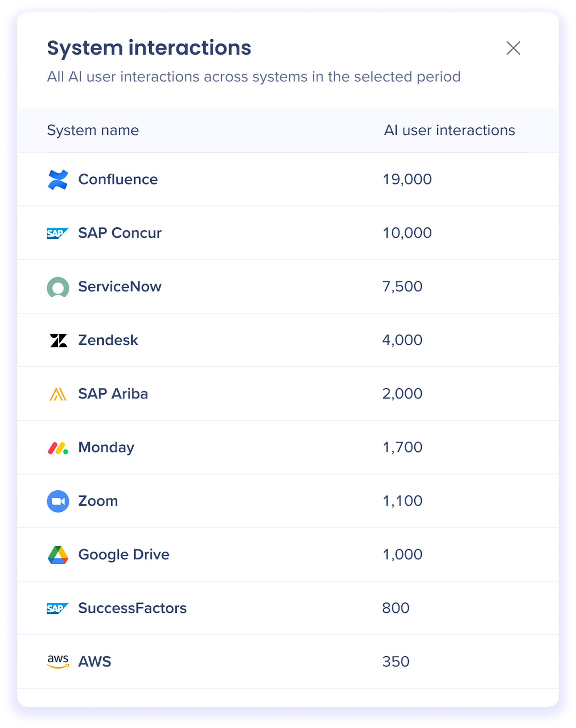Click the Confluence logo icon

(x=58, y=179)
